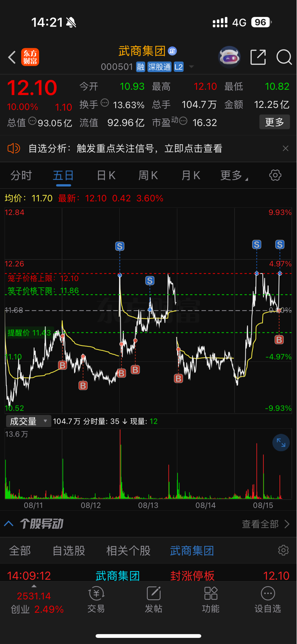Screen dimensions: 297x644
Task: Switch to the 周K tab
Action: [148, 176]
